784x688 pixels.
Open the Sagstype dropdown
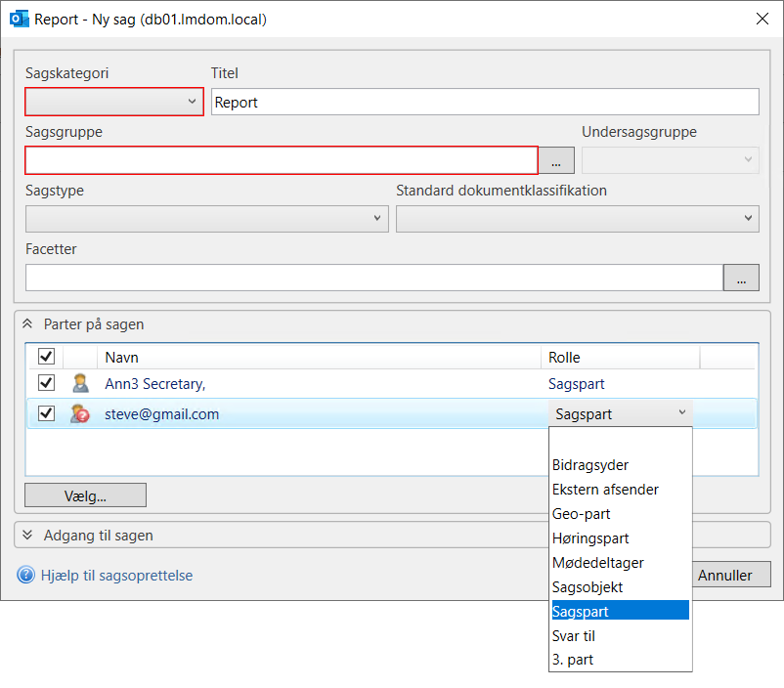tap(206, 219)
